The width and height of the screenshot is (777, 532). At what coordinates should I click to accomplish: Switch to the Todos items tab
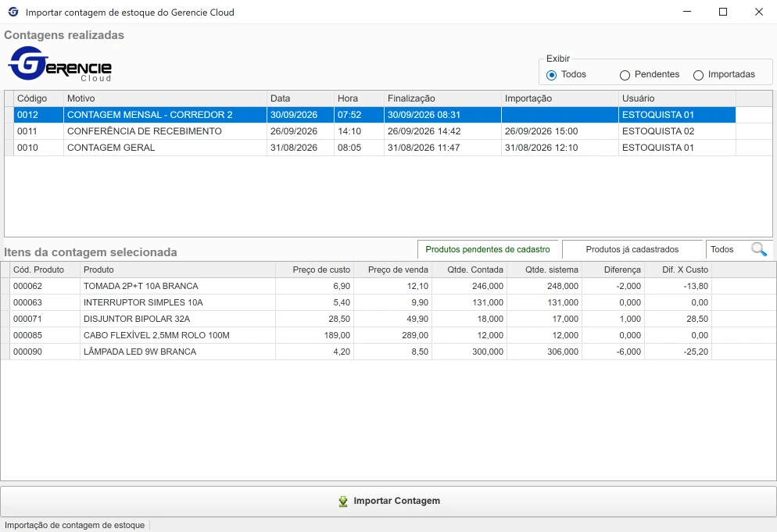(x=722, y=249)
